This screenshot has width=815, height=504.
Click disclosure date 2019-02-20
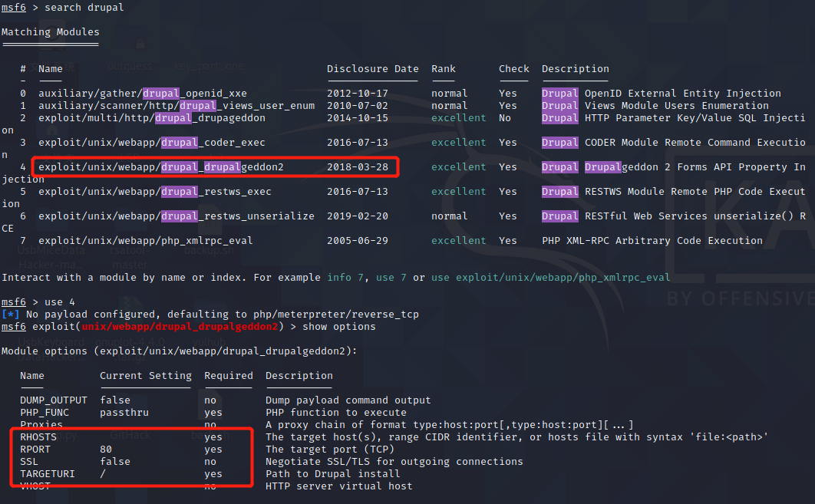click(x=358, y=216)
